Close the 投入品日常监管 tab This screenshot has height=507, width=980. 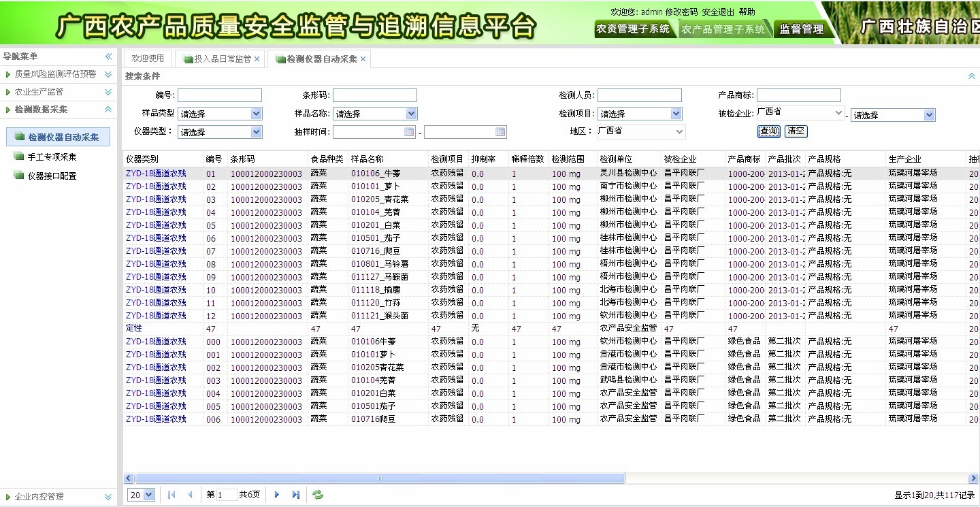coord(257,59)
